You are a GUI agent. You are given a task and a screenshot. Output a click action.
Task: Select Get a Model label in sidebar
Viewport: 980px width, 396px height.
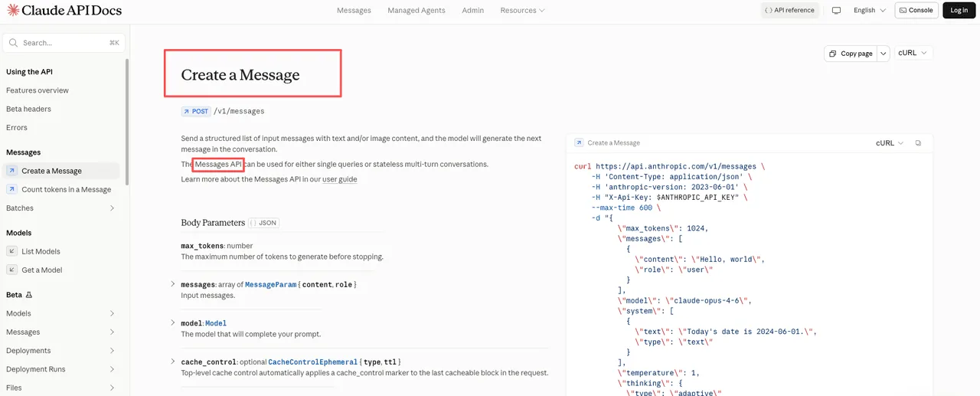42,270
